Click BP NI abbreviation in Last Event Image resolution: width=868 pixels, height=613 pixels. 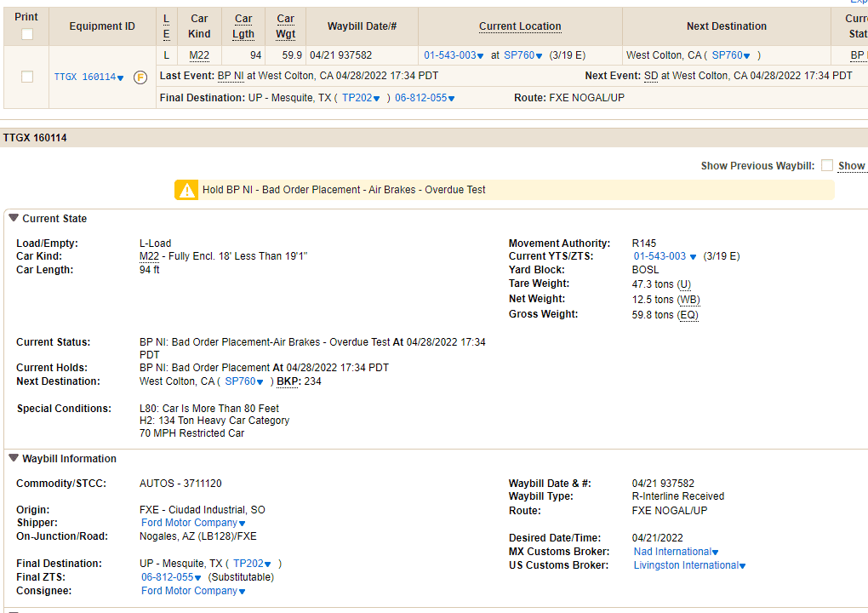[231, 76]
